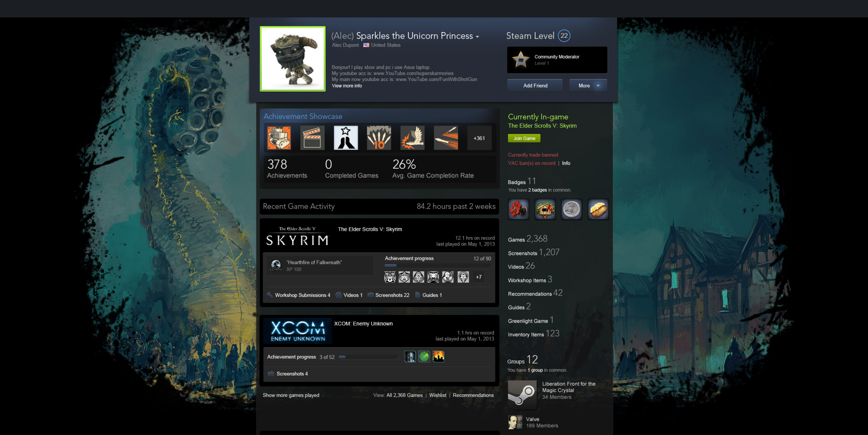Click View more info link

coord(347,86)
